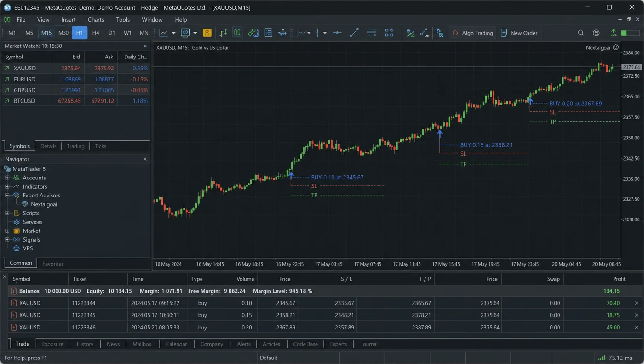
Task: Switch to H4 timeframe
Action: 96,33
